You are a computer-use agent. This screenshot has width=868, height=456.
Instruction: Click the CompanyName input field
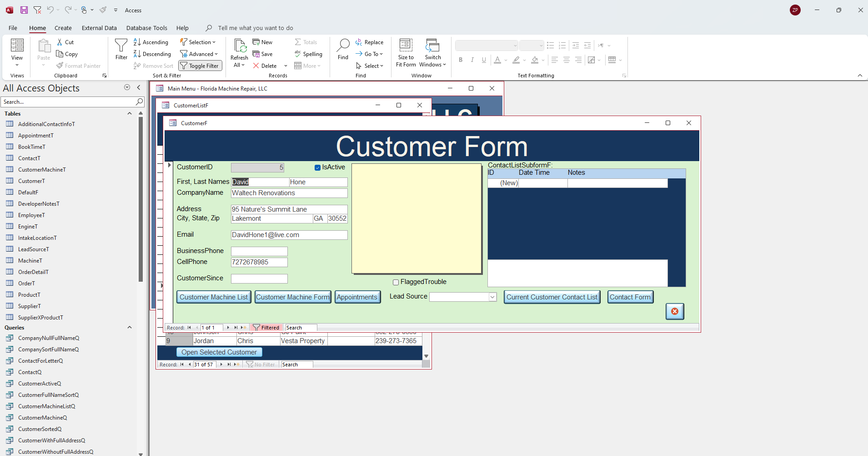point(289,193)
